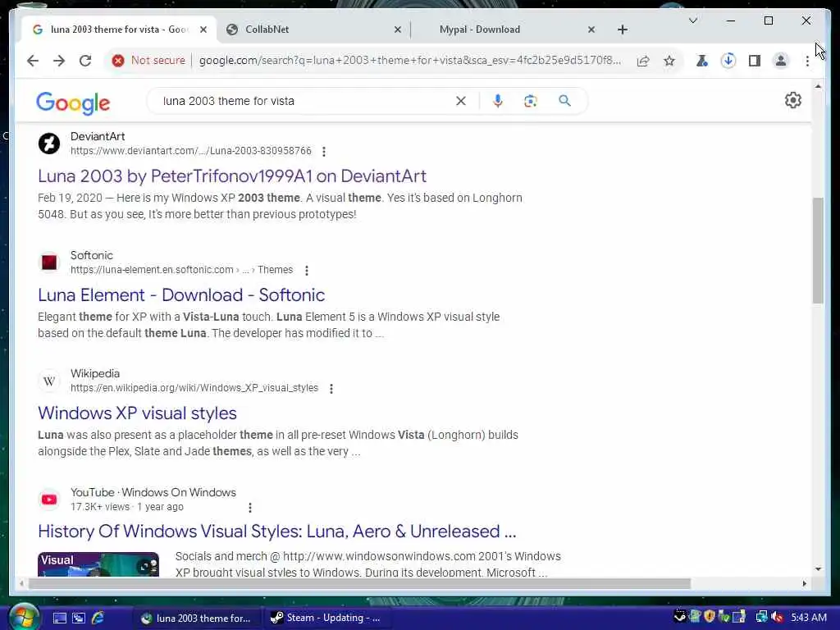
Task: Click the share page icon in address bar
Action: [x=643, y=61]
